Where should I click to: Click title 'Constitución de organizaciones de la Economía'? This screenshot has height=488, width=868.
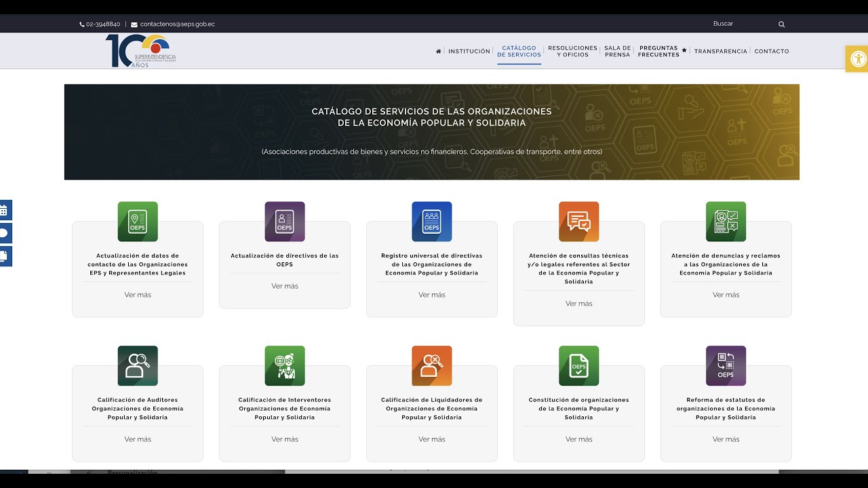pyautogui.click(x=579, y=409)
